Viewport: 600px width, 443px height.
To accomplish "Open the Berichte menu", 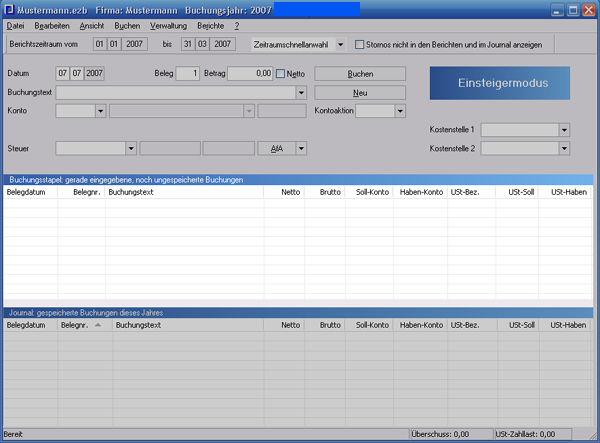I will pyautogui.click(x=211, y=26).
